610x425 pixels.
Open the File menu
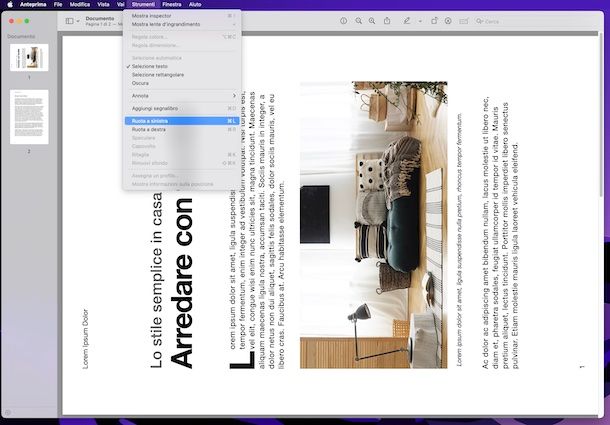pos(58,5)
